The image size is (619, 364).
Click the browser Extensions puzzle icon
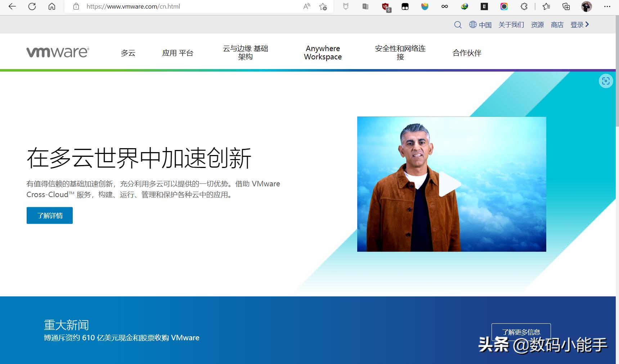524,6
